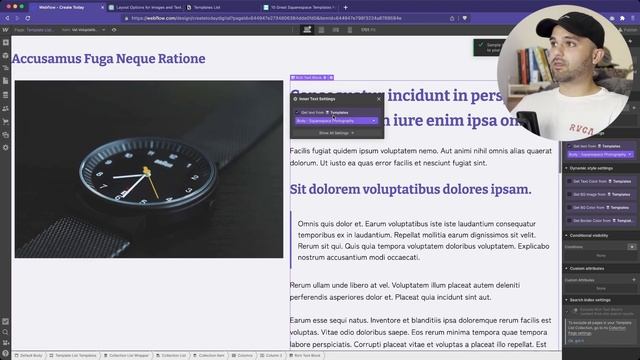The width and height of the screenshot is (640, 360).
Task: Open the Body field dropdown in right panel
Action: pyautogui.click(x=600, y=155)
